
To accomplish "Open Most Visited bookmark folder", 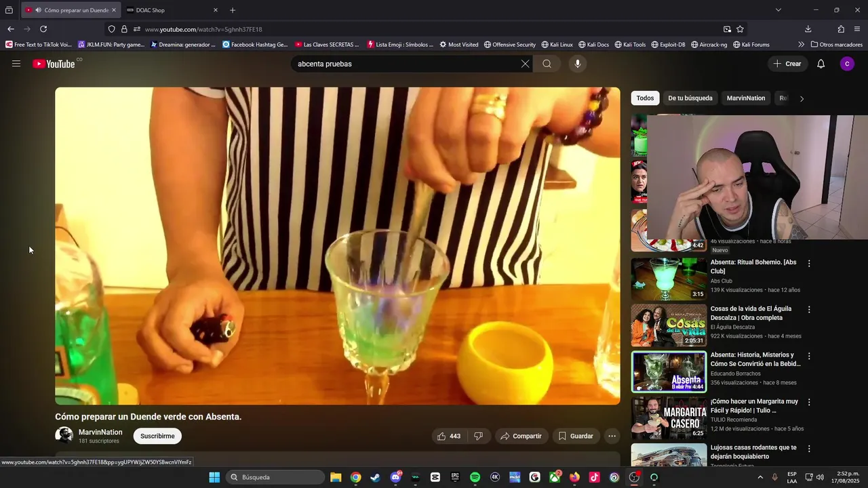I will click(458, 45).
